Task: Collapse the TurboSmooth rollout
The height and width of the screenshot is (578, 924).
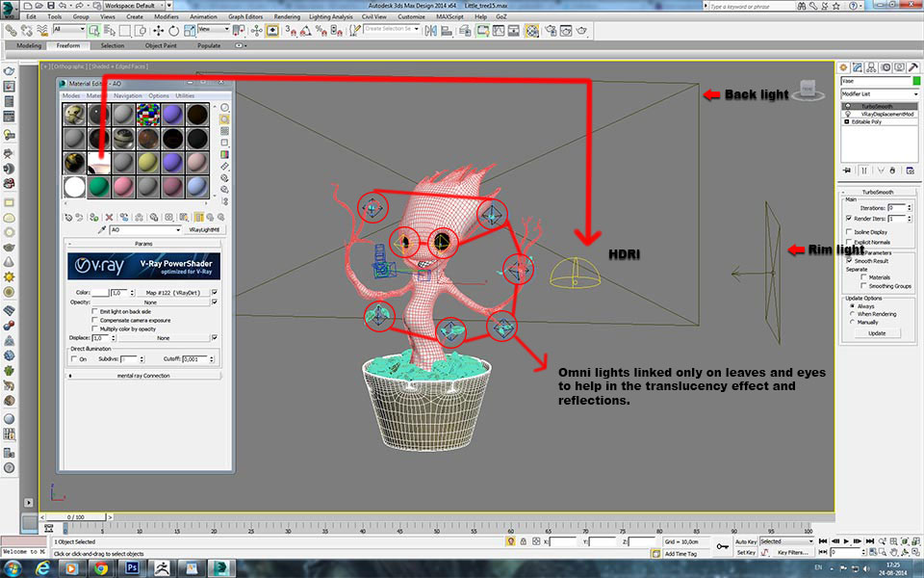Action: click(878, 192)
